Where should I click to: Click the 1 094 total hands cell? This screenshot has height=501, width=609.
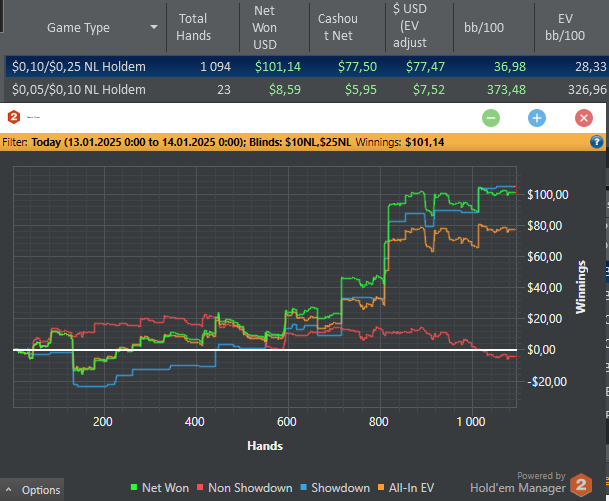click(215, 67)
